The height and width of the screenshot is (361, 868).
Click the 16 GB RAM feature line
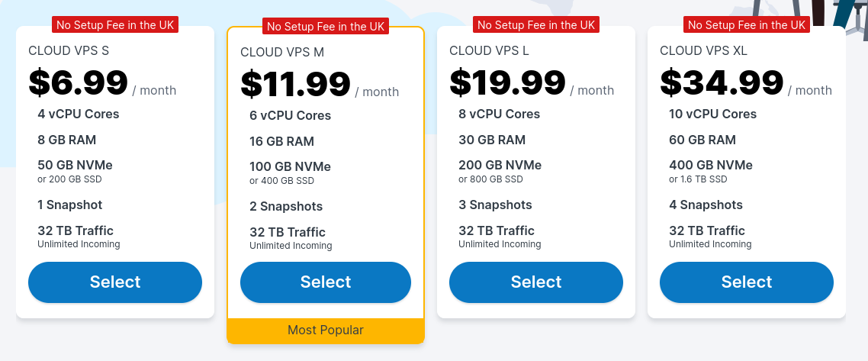click(x=281, y=141)
